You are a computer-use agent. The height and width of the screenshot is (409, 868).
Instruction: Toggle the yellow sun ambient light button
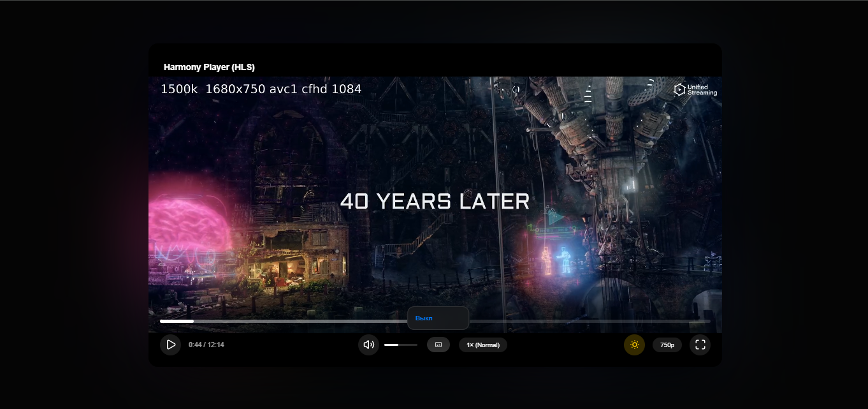[x=634, y=345]
